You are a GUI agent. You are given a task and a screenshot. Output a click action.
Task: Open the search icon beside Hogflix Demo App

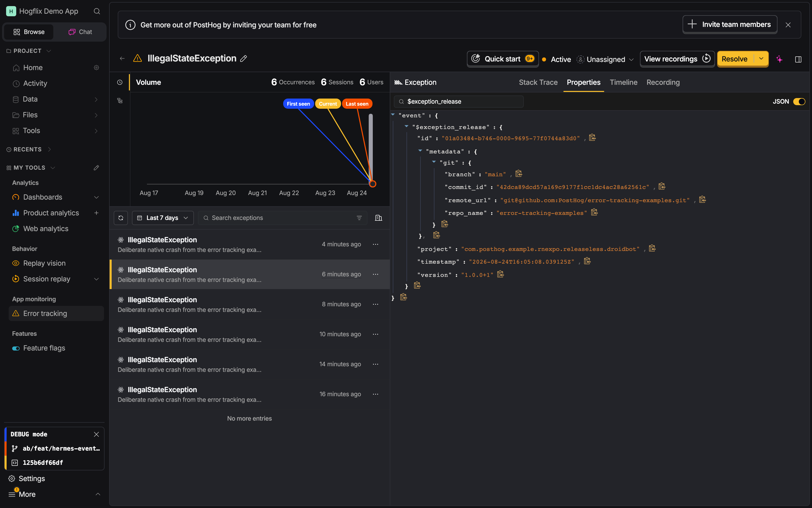click(x=97, y=11)
